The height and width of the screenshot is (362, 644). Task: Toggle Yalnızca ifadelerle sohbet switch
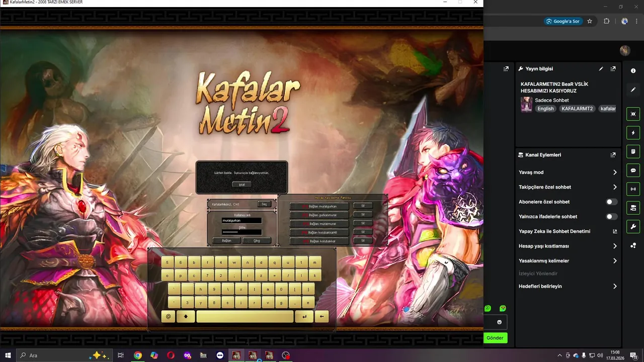[612, 217]
